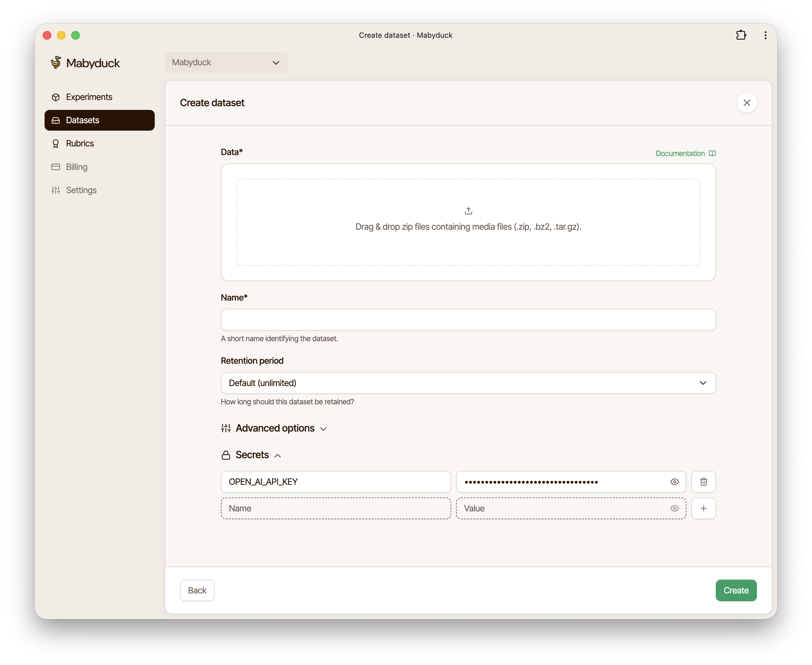This screenshot has height=665, width=812.
Task: Click the Advanced options sliders icon
Action: (x=226, y=428)
